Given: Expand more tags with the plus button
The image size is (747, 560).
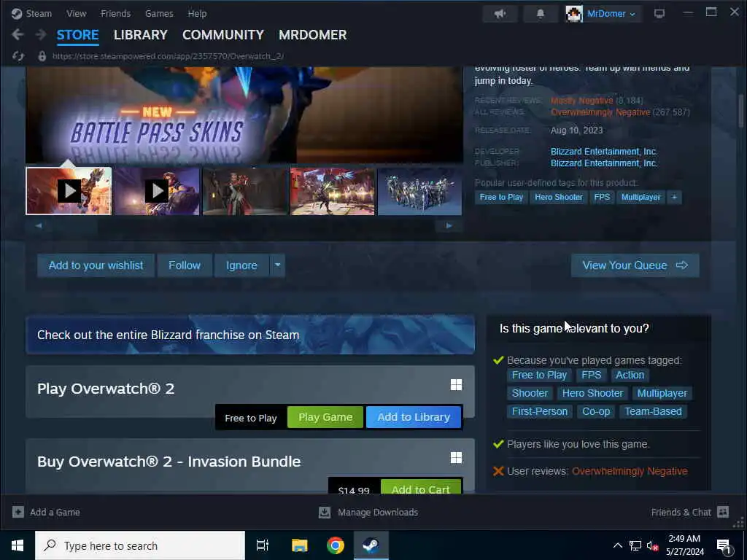Looking at the screenshot, I should point(675,197).
